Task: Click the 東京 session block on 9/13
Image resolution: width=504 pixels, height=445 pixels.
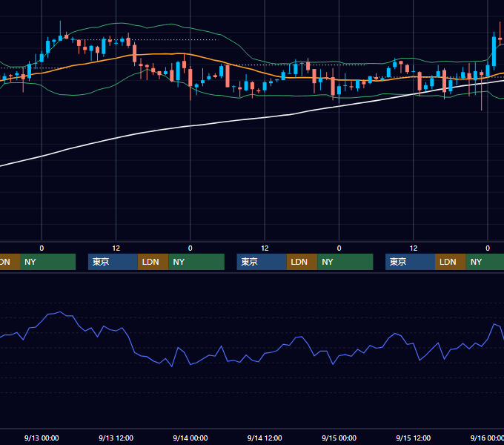Action: click(113, 262)
